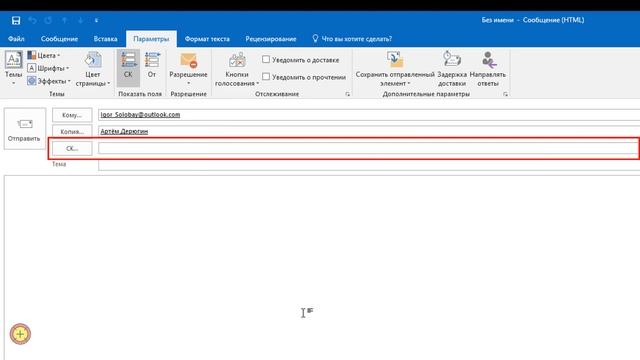Open the Формат текста tab
Image resolution: width=640 pixels, height=360 pixels.
(x=207, y=39)
